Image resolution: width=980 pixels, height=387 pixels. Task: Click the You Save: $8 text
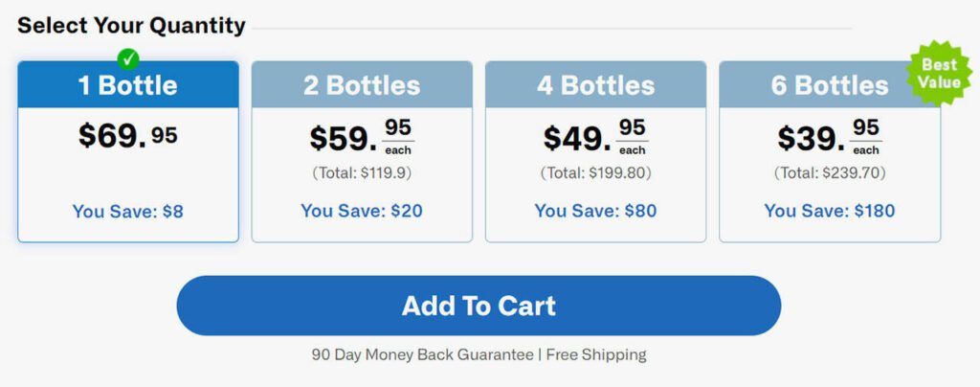(128, 212)
